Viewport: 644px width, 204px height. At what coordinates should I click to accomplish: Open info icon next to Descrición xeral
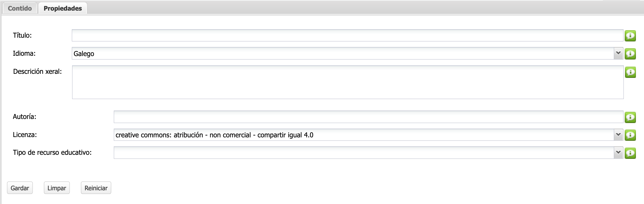point(630,72)
